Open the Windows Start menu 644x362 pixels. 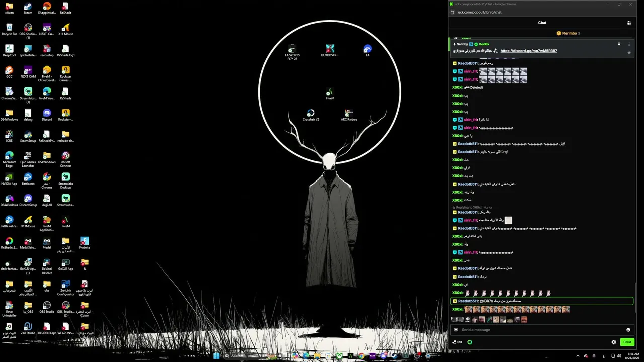coord(217,356)
